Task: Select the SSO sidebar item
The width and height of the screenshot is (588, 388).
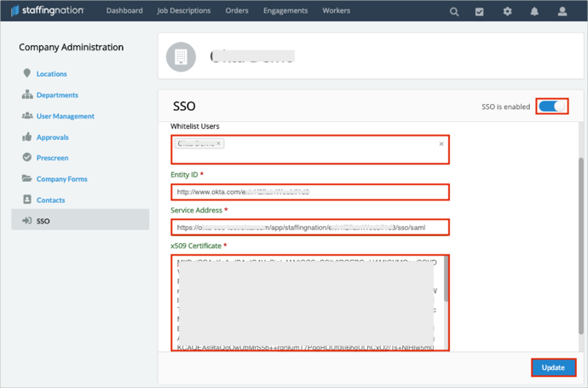Action: 80,220
